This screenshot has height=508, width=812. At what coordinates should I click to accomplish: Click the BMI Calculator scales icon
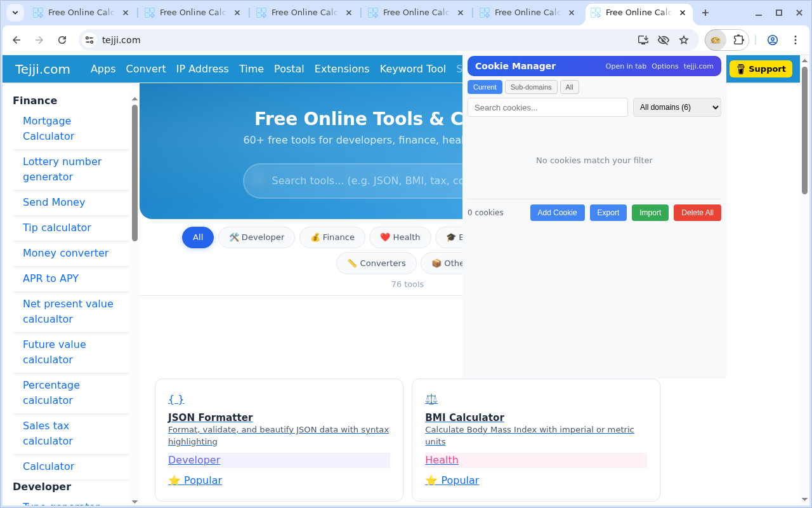click(x=431, y=399)
